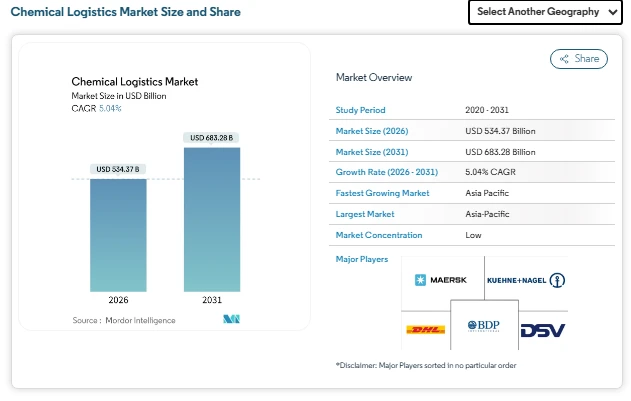The image size is (631, 401).
Task: Click the dropdown chevron arrow
Action: 613,12
